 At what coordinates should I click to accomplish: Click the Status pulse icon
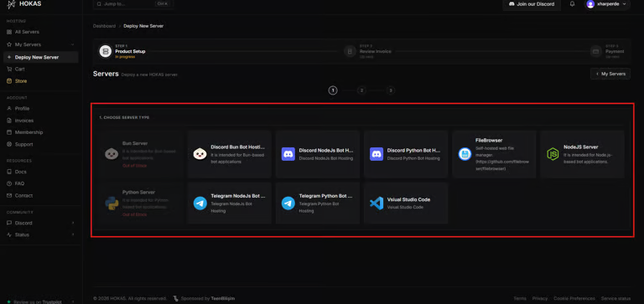9,234
